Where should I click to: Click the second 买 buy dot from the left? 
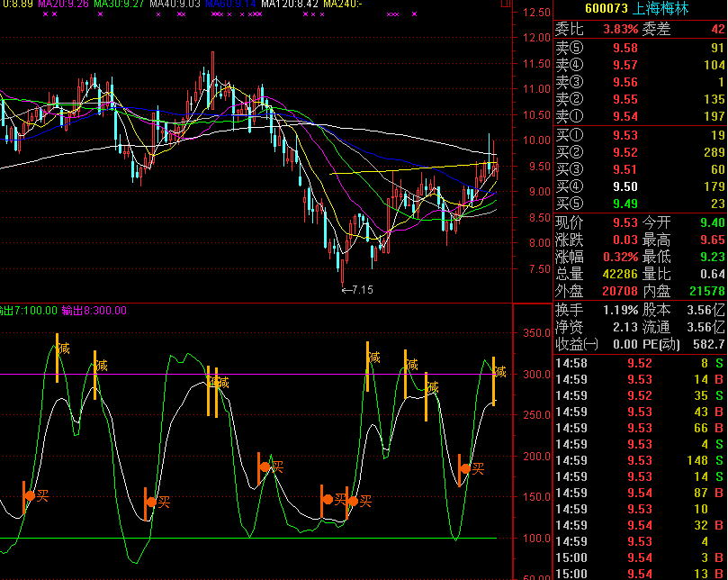(x=151, y=503)
